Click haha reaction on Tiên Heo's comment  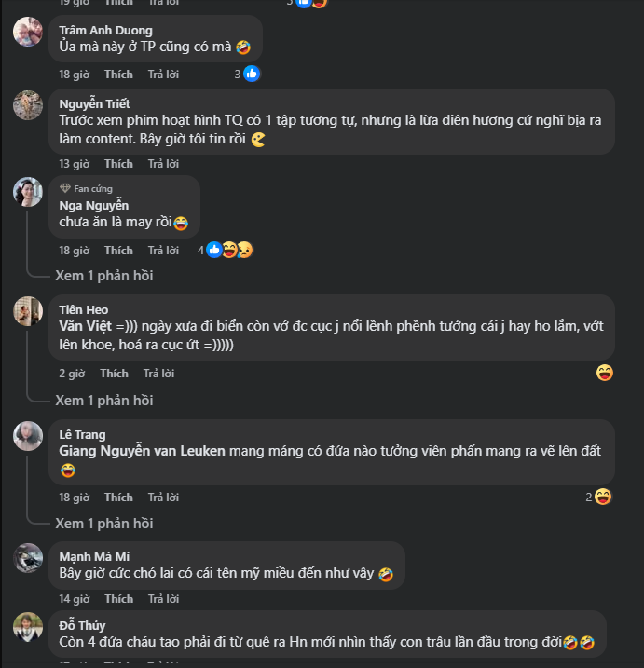pyautogui.click(x=605, y=374)
